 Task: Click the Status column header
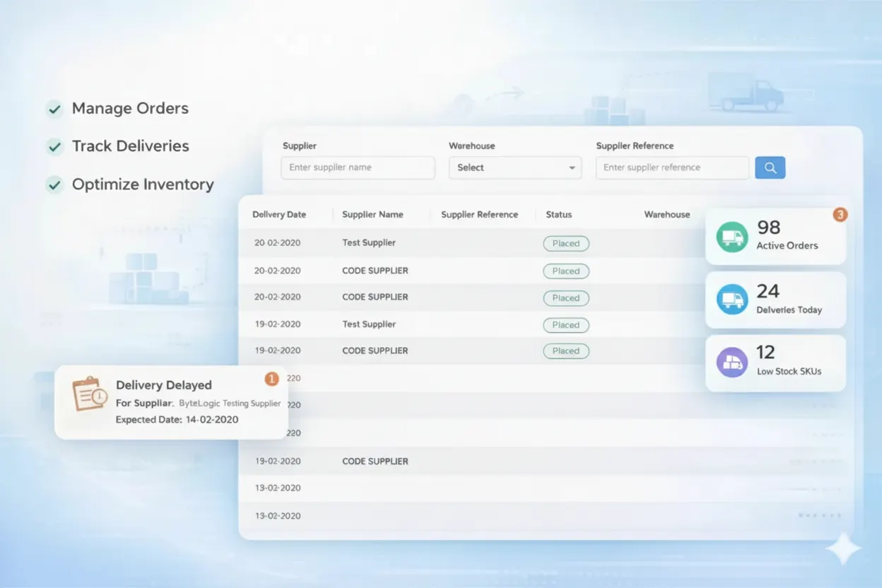558,214
